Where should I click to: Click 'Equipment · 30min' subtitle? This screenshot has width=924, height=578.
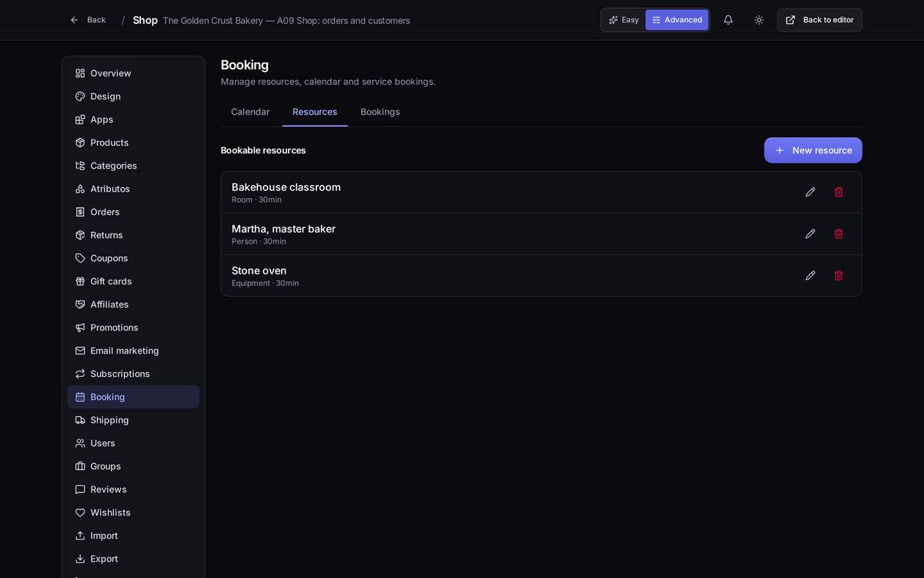[x=266, y=284]
